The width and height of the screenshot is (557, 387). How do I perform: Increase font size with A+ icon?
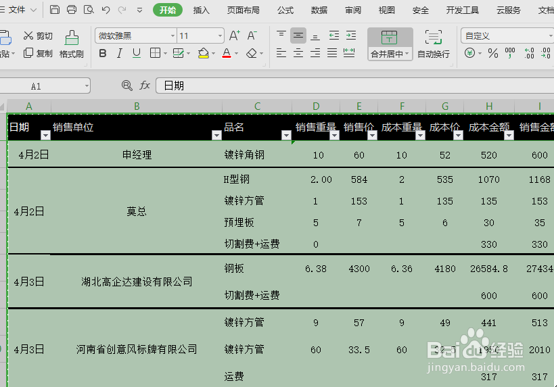click(234, 35)
